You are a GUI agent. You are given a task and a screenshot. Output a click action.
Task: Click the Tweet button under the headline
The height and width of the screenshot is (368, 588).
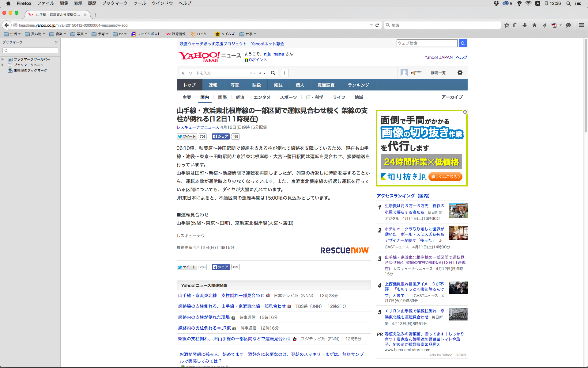point(187,136)
